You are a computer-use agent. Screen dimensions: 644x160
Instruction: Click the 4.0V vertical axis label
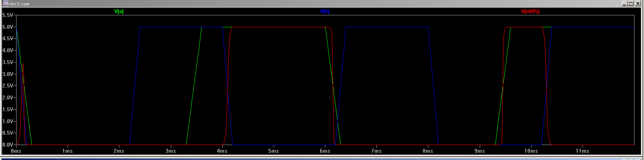pyautogui.click(x=8, y=50)
